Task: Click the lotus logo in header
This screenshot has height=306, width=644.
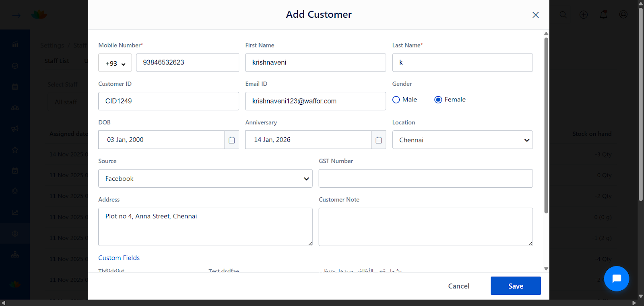Action: pos(39,15)
